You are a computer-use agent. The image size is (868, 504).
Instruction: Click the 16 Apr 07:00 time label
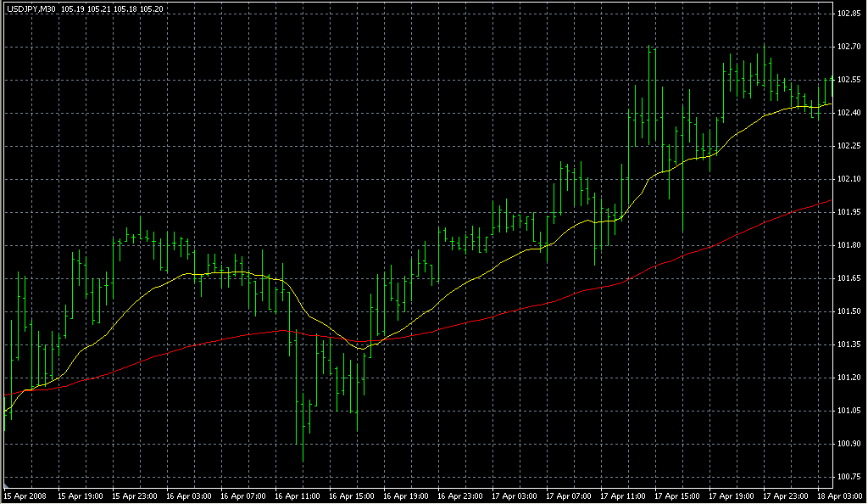tap(244, 495)
